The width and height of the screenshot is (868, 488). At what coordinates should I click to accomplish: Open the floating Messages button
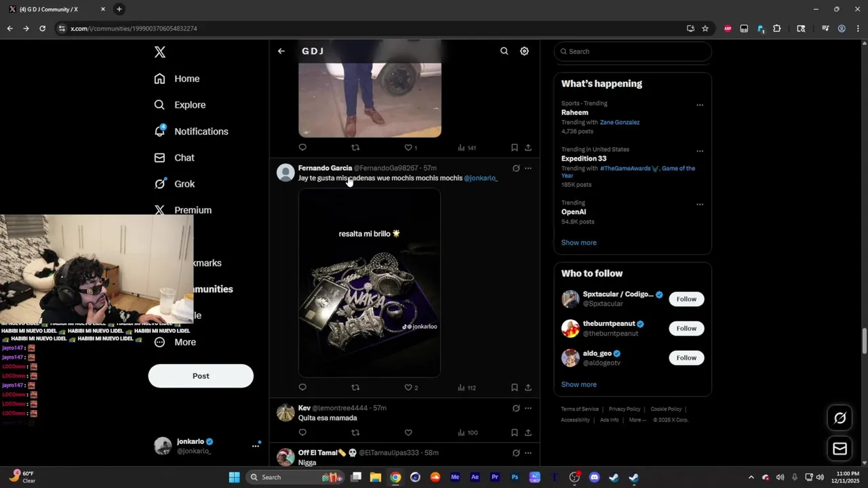coord(840,449)
